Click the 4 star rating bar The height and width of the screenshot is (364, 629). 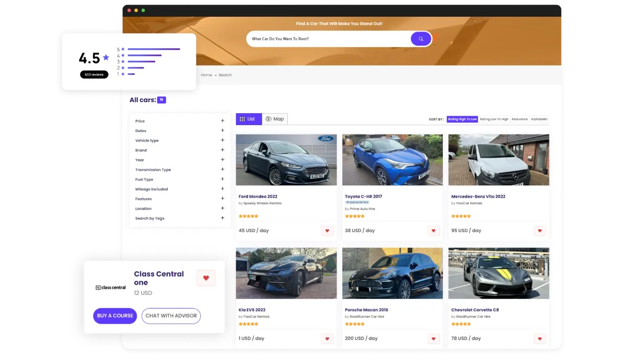coord(145,56)
